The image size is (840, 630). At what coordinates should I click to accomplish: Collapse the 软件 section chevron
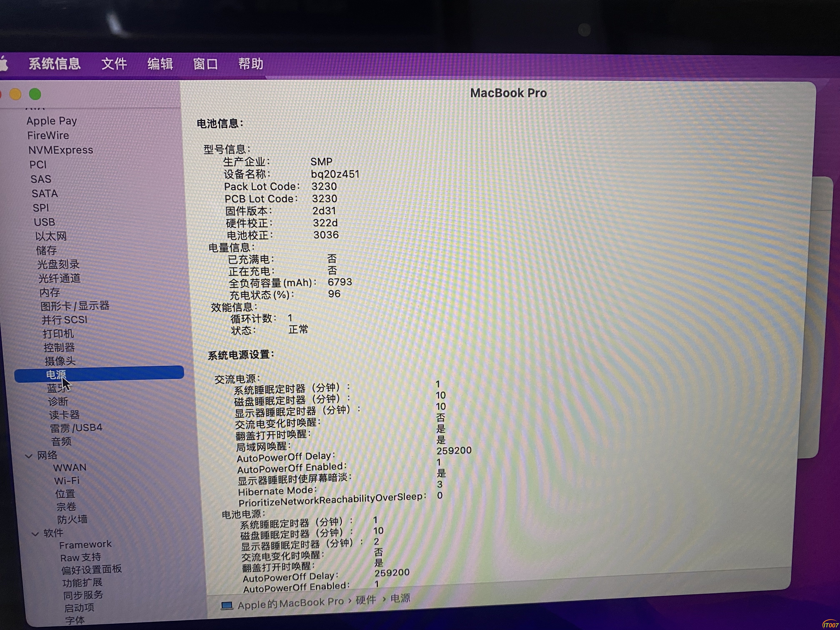pyautogui.click(x=35, y=534)
